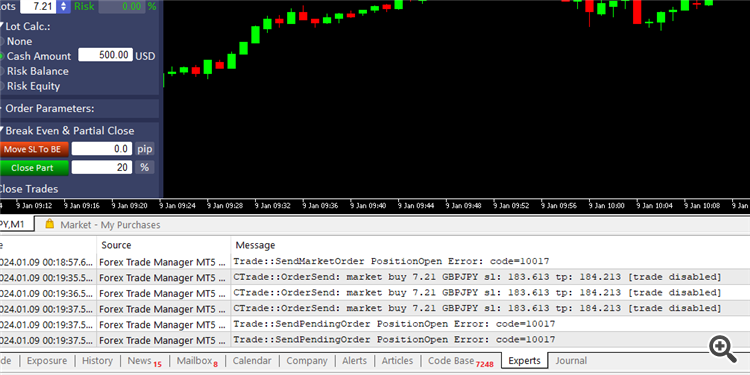
Task: Click the 9 Jan 09:48 time label
Action: (463, 206)
